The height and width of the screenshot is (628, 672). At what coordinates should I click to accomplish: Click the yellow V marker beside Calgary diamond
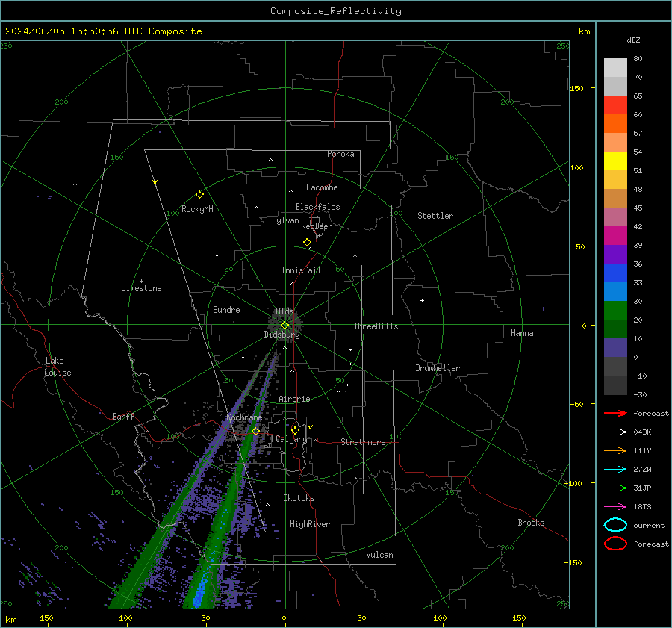click(311, 427)
